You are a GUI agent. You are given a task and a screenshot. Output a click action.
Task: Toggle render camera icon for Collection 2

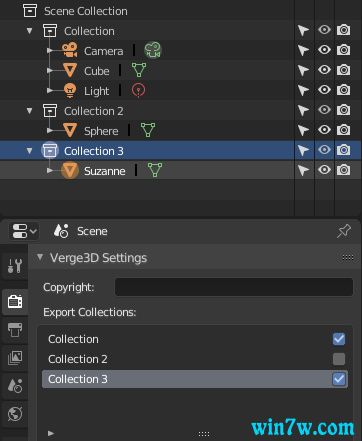(x=343, y=110)
